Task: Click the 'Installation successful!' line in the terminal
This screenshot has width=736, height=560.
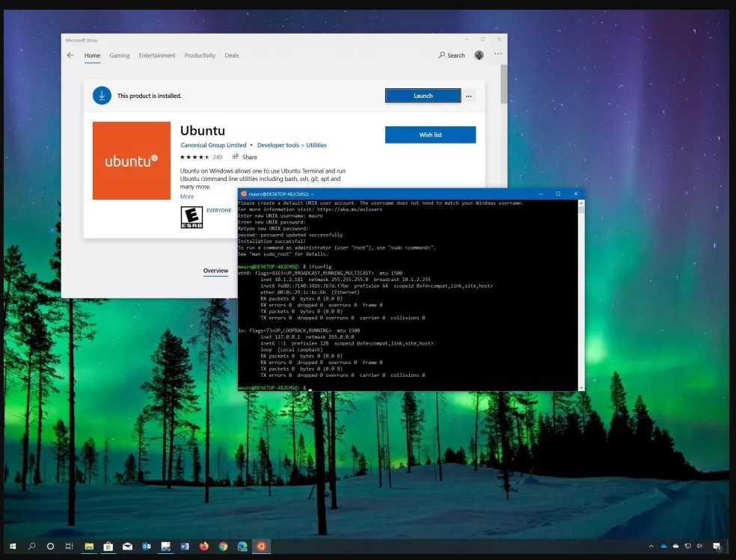Action: (272, 241)
